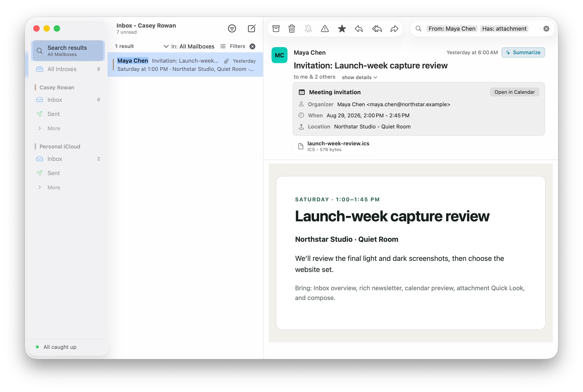The height and width of the screenshot is (392, 583).
Task: Reply to Maya Chen's message
Action: pyautogui.click(x=359, y=29)
